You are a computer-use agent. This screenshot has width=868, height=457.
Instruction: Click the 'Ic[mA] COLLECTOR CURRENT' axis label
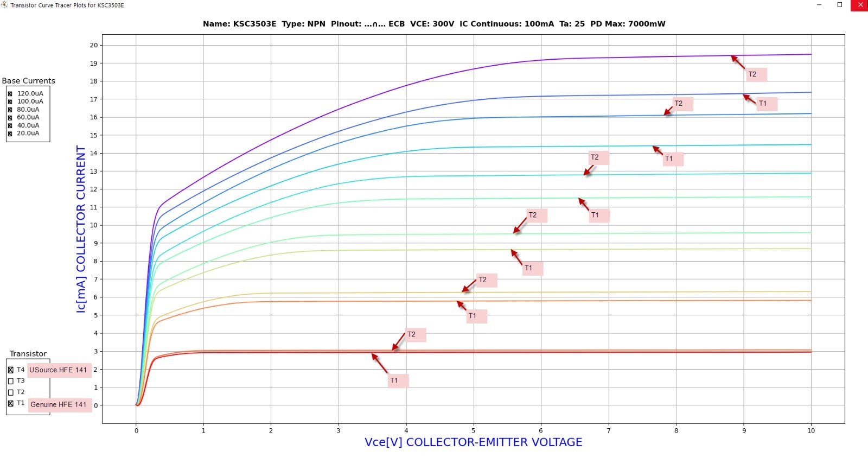tap(81, 229)
